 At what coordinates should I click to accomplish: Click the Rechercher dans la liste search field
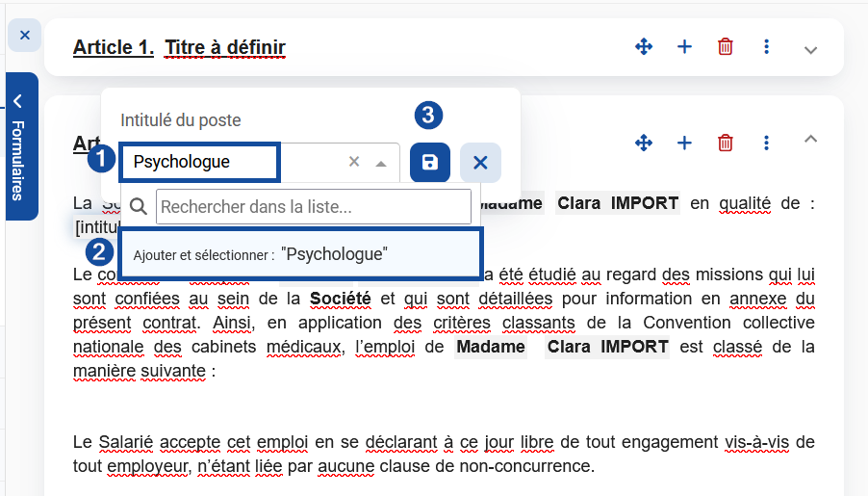click(314, 207)
